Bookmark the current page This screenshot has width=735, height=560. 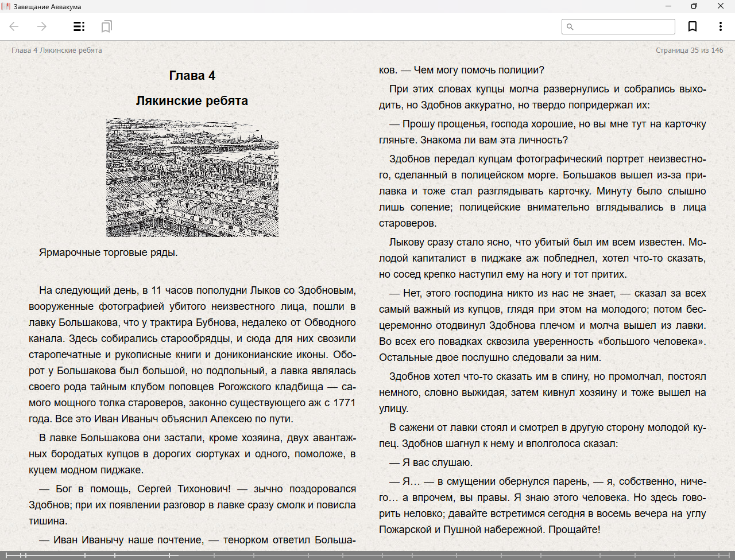[693, 26]
